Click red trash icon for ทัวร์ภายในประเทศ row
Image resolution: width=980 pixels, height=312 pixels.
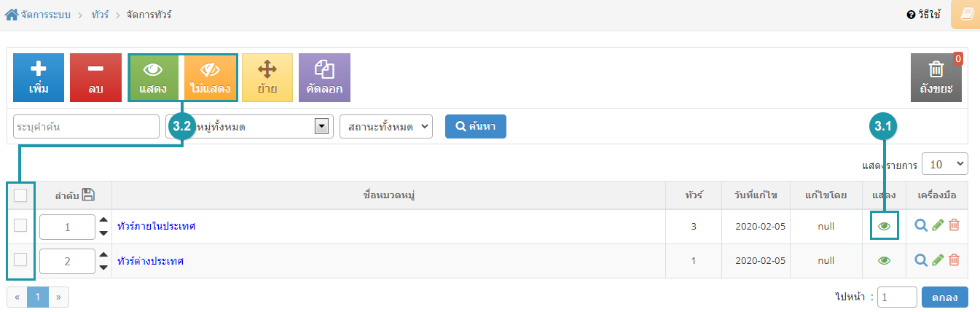[x=954, y=226]
